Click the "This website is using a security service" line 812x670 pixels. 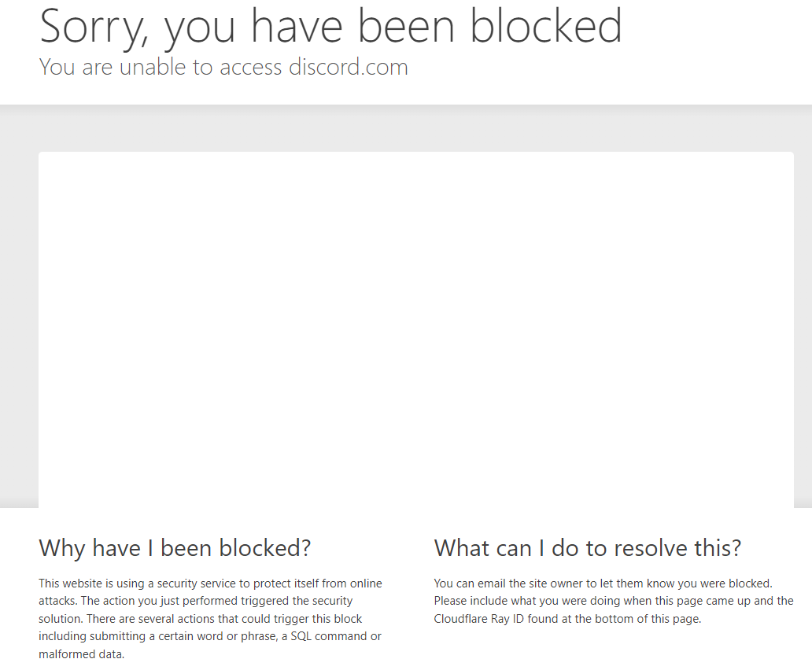[210, 583]
